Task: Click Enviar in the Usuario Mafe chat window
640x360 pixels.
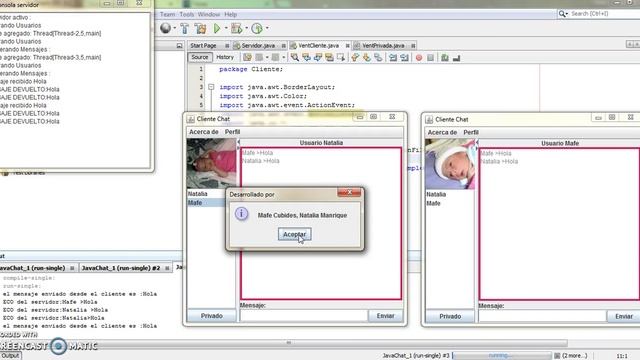Action: (624, 316)
